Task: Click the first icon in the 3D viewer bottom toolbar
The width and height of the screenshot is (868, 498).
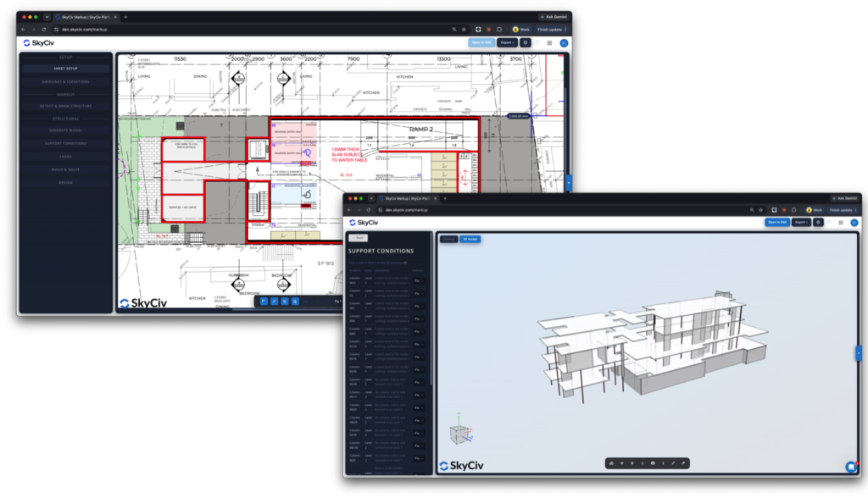Action: click(x=611, y=463)
